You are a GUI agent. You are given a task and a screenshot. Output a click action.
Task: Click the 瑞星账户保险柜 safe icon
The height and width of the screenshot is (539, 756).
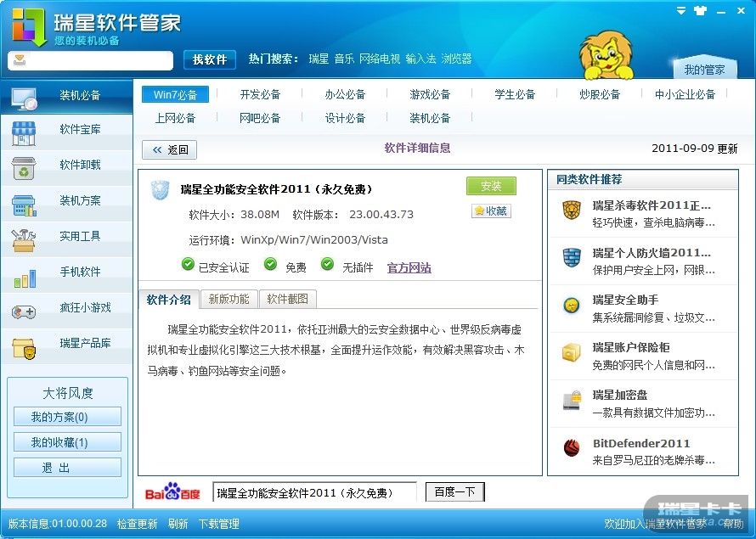572,352
